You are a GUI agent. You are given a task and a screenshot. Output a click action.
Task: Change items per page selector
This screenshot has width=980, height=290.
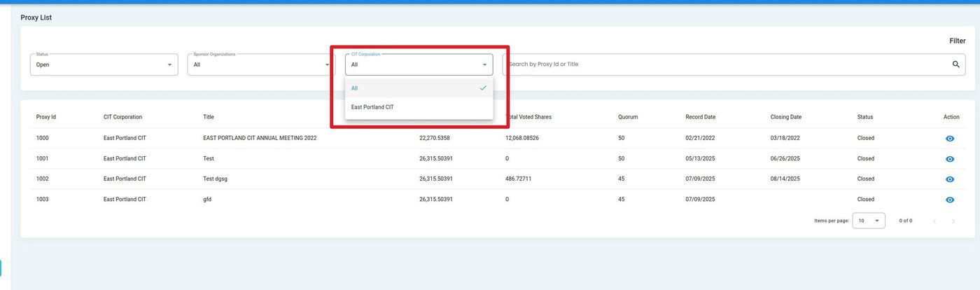point(868,221)
